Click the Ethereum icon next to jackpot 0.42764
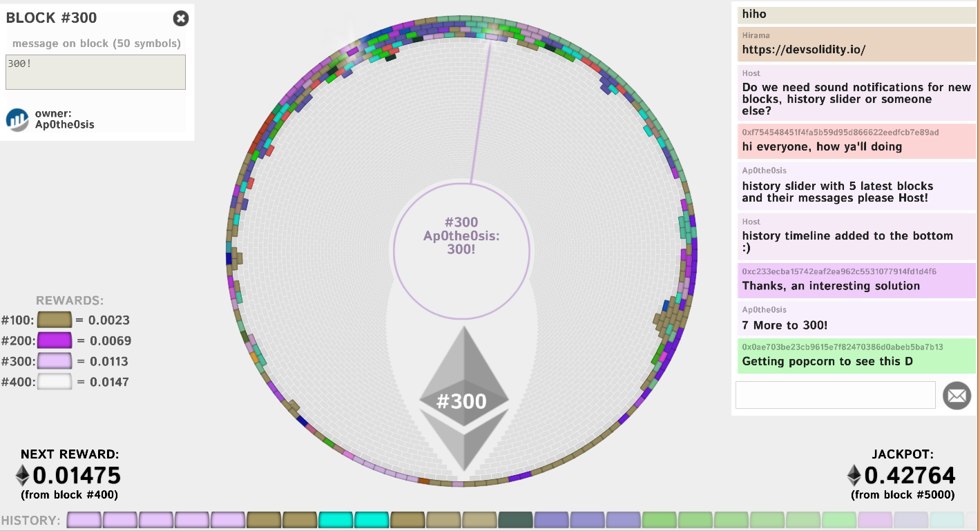The width and height of the screenshot is (980, 531). point(854,475)
